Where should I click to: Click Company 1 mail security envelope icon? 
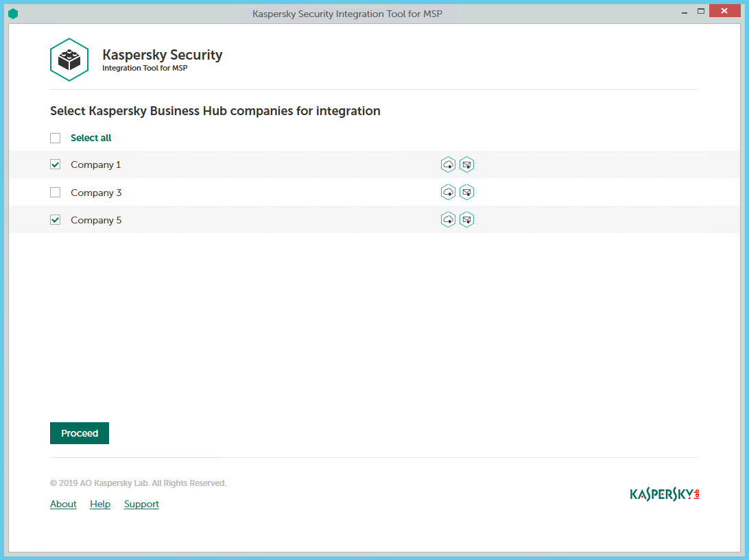coord(466,165)
